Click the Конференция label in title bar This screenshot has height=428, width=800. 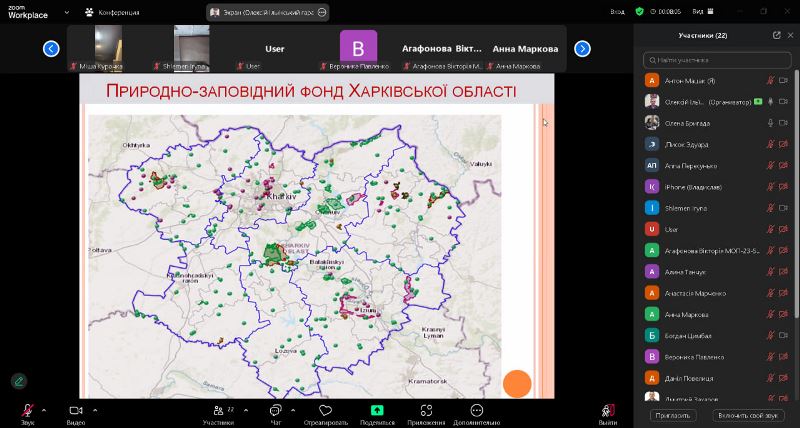pos(119,12)
